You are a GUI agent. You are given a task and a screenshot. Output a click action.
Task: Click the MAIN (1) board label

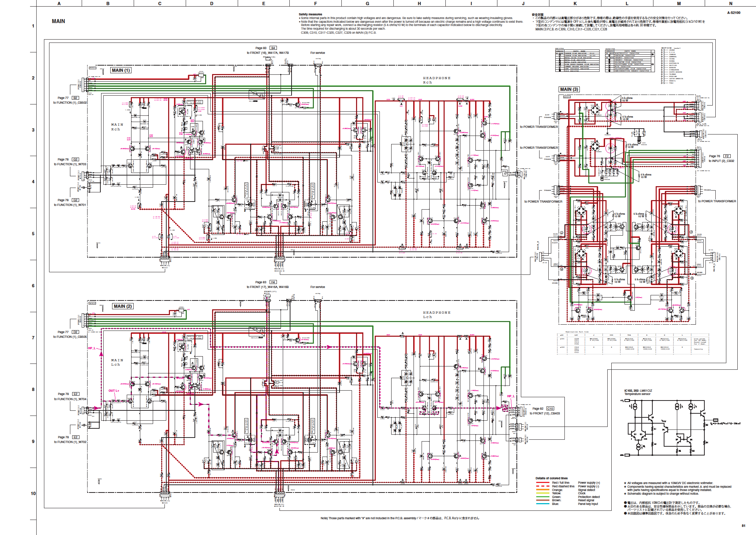pos(121,70)
